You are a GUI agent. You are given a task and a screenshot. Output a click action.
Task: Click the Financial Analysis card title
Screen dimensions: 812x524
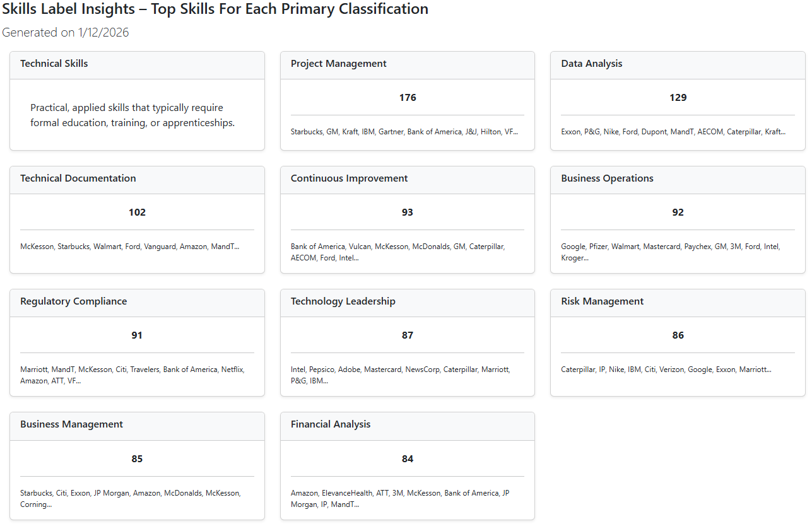coord(331,424)
